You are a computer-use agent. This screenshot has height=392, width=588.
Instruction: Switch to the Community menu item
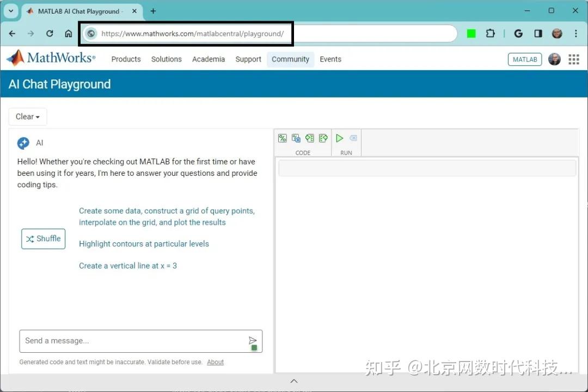tap(290, 59)
